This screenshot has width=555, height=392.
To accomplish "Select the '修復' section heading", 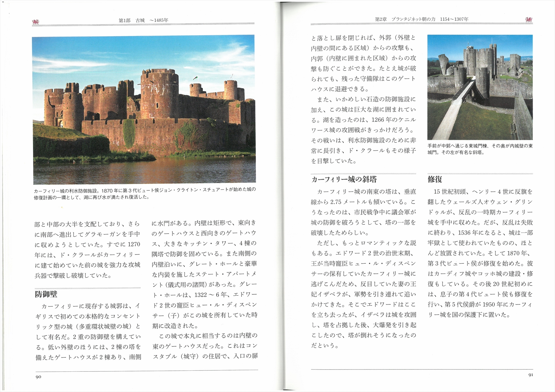I will tap(435, 179).
